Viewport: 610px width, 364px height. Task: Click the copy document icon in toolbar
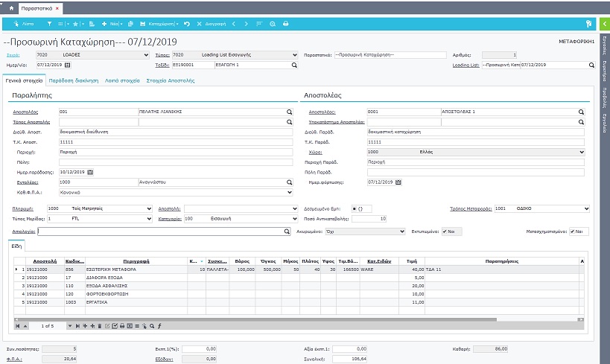(x=130, y=24)
